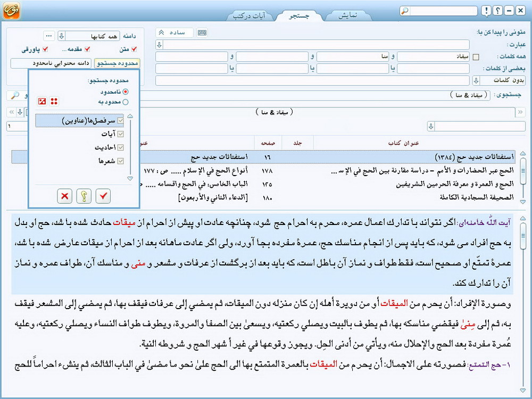Image resolution: width=532 pixels, height=399 pixels.
Task: Toggle the 'پاورقی' checkbox
Action: [45, 49]
